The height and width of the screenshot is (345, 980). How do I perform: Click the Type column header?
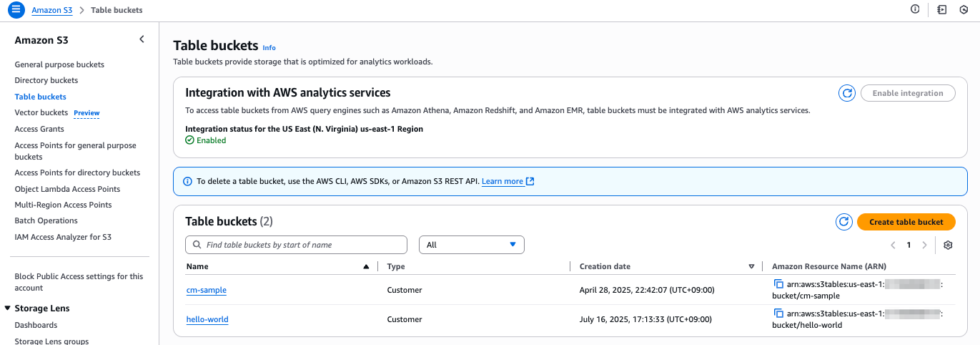click(x=396, y=266)
